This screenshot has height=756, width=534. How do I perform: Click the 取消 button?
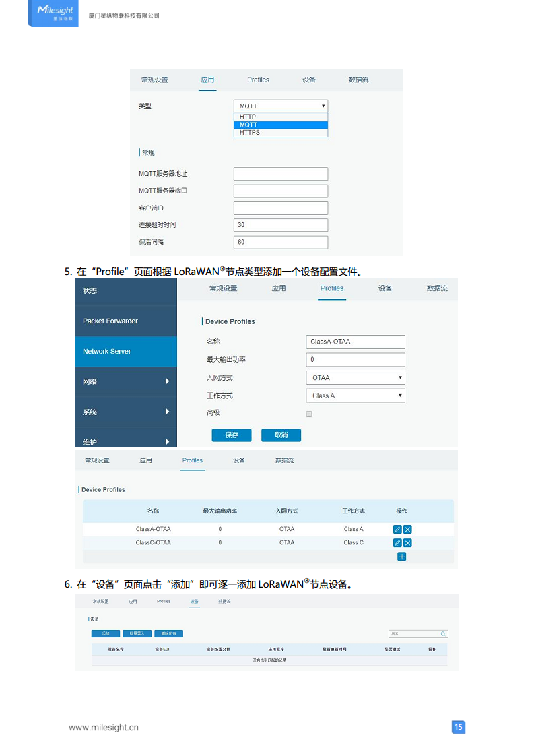(281, 435)
